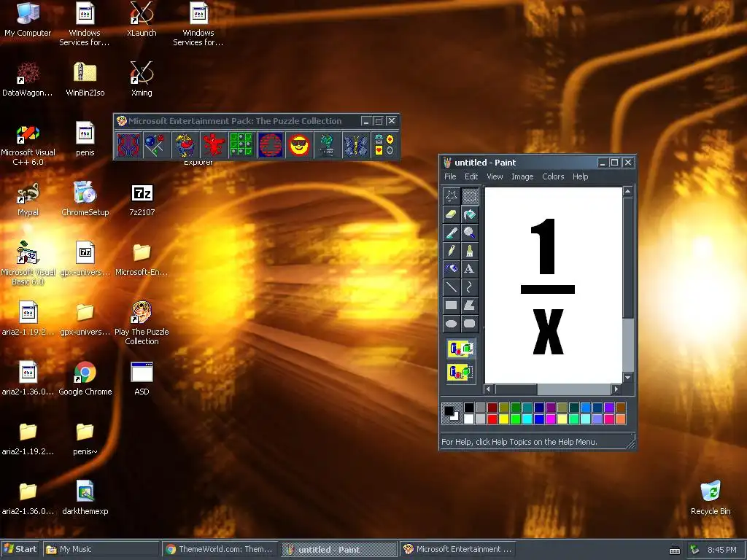Choose the black color swatch in the palette
Screen dimensions: 747x560
tap(469, 408)
